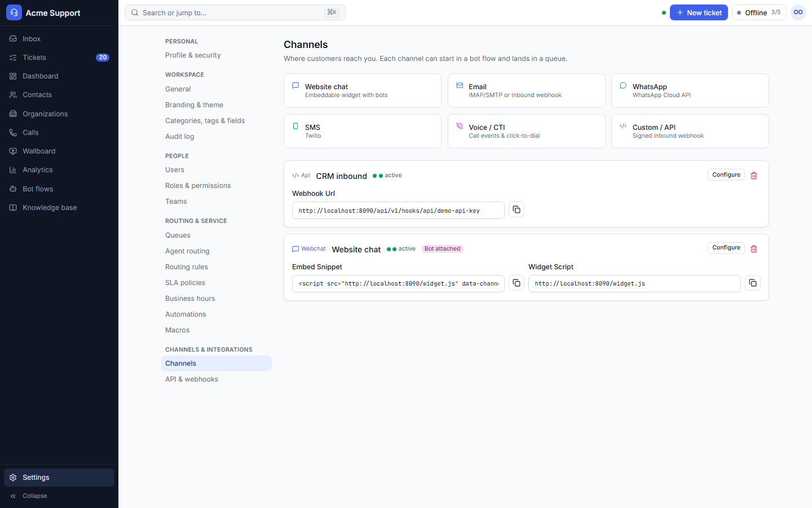Open the Offline 3/5 status selector
The width and height of the screenshot is (812, 508).
(759, 12)
